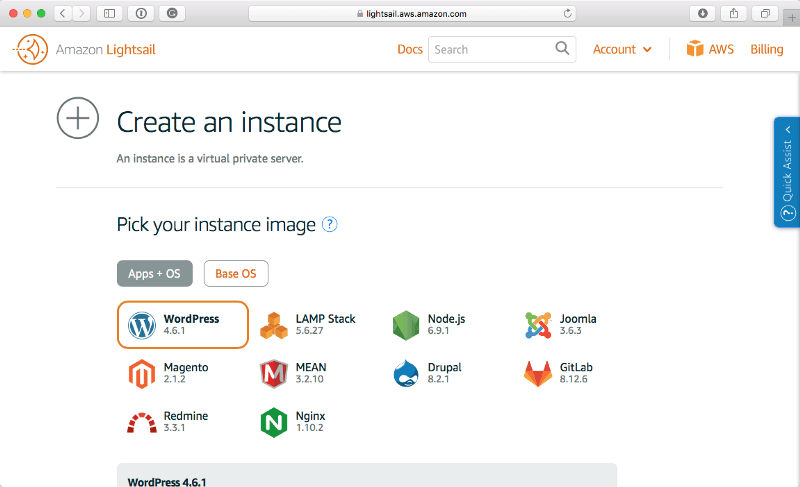Open the Docs link
The width and height of the screenshot is (800, 487).
tap(410, 49)
